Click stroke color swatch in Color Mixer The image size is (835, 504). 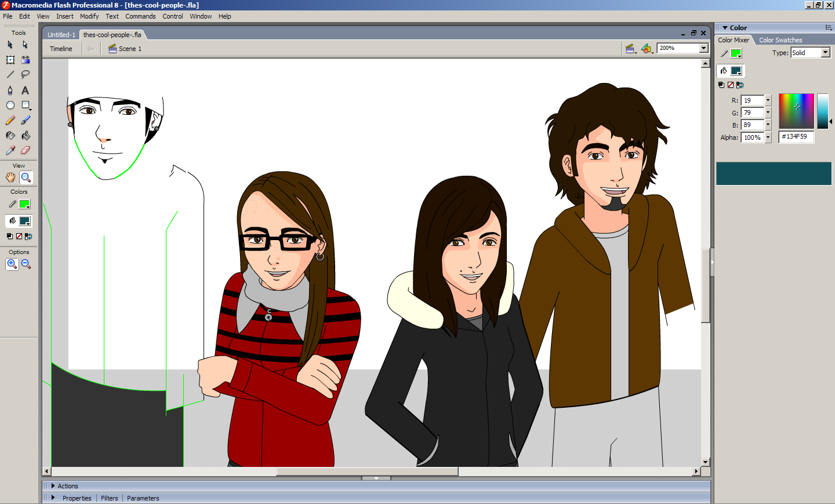[736, 53]
